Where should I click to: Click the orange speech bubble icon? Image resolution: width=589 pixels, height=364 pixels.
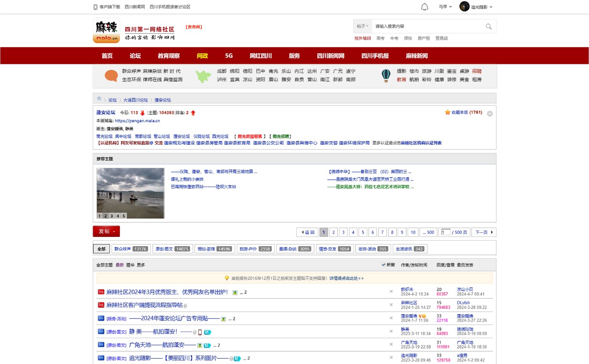111,76
